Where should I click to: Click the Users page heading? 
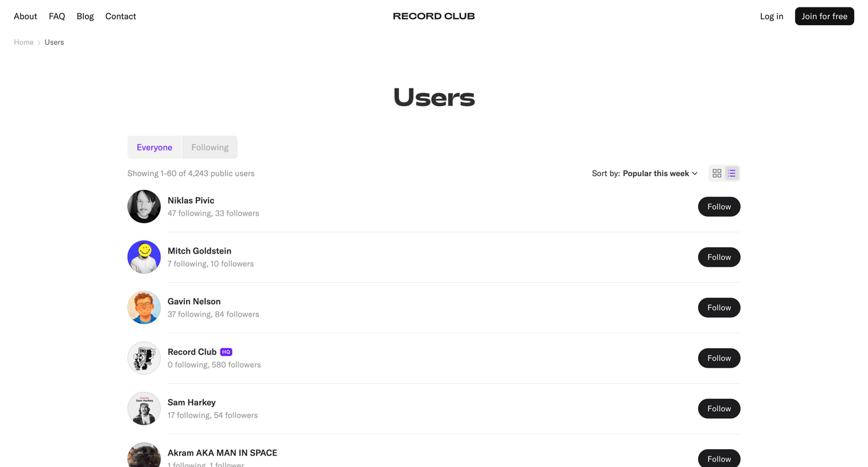pos(434,98)
